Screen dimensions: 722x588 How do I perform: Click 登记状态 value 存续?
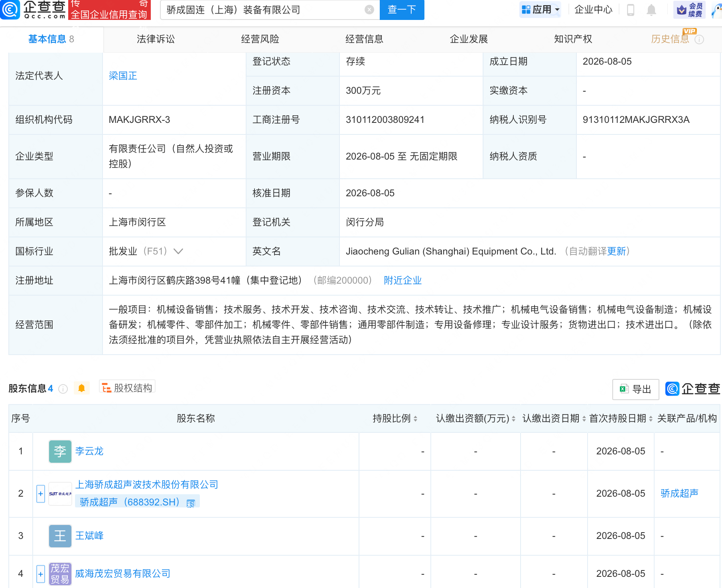point(355,61)
